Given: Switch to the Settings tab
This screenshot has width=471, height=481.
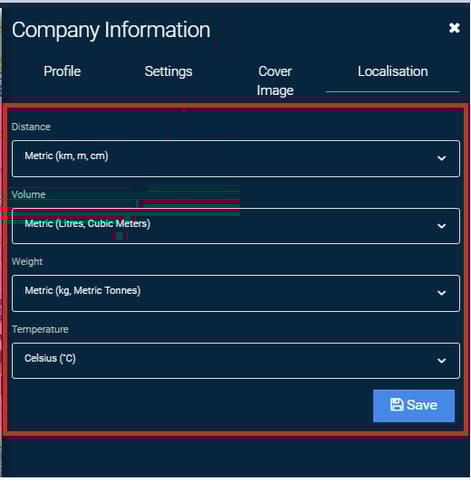Looking at the screenshot, I should pos(168,72).
